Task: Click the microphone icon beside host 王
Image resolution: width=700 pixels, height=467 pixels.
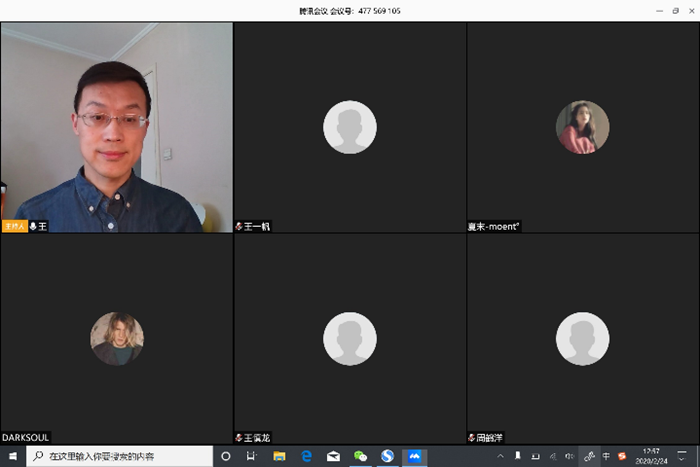Action: point(34,227)
